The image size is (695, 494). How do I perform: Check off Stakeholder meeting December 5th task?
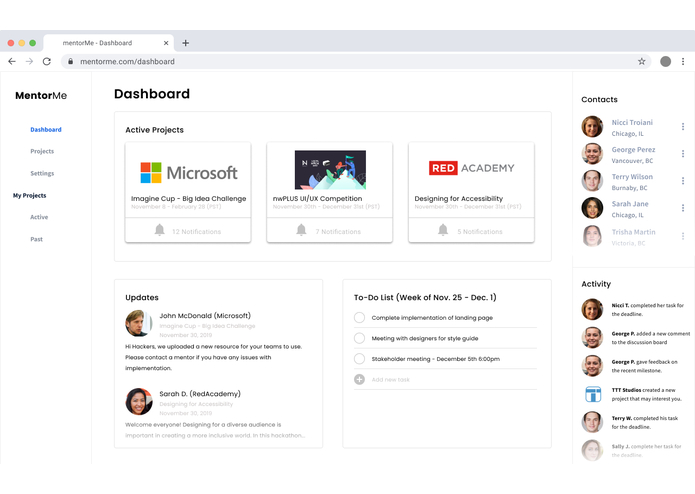tap(359, 358)
